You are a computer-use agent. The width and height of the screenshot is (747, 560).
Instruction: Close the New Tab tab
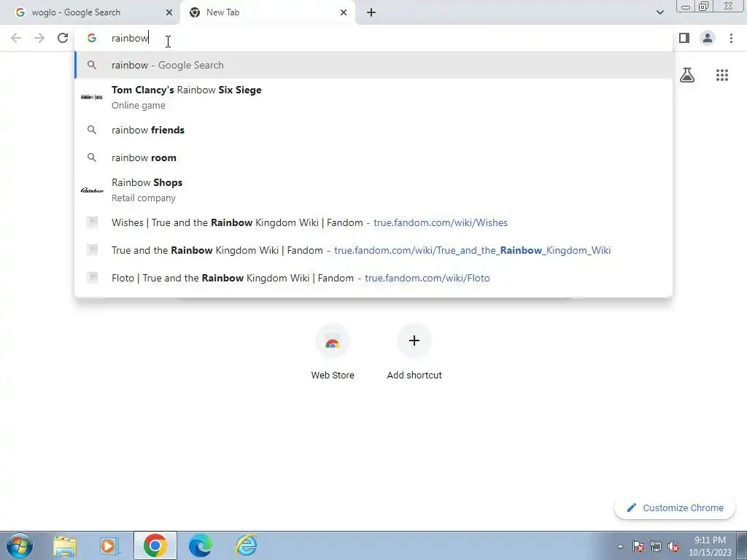(x=344, y=12)
